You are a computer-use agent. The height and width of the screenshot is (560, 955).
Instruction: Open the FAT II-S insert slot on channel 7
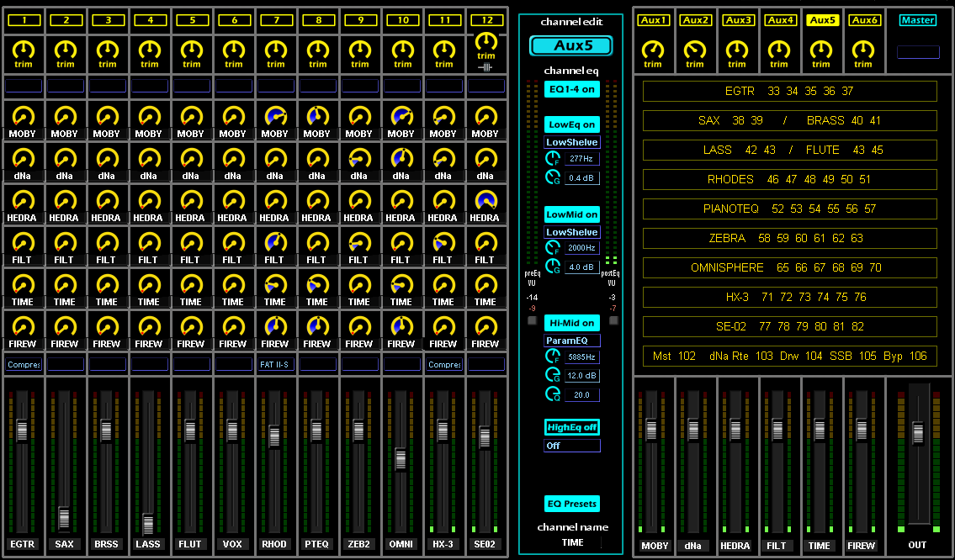click(x=276, y=365)
